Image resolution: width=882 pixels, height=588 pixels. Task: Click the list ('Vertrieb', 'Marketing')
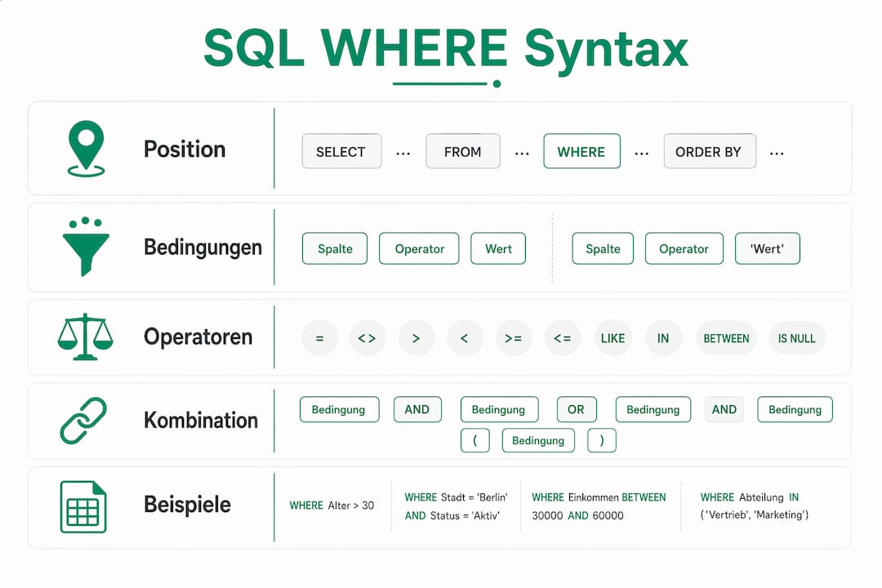pyautogui.click(x=755, y=514)
